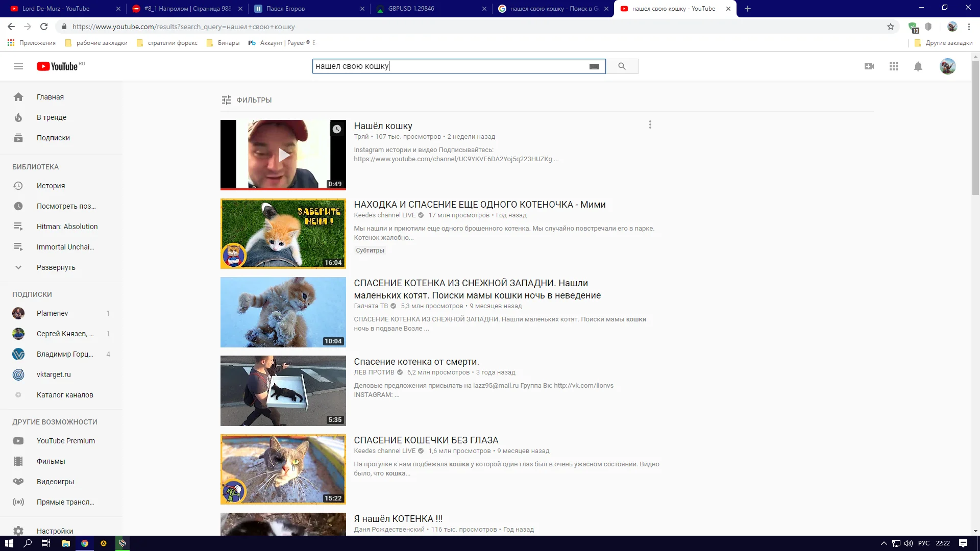
Task: Click the search magnifier button
Action: point(622,66)
